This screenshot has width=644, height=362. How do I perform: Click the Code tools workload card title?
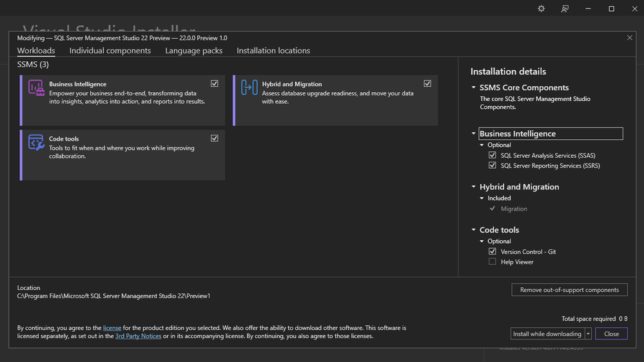click(x=64, y=138)
